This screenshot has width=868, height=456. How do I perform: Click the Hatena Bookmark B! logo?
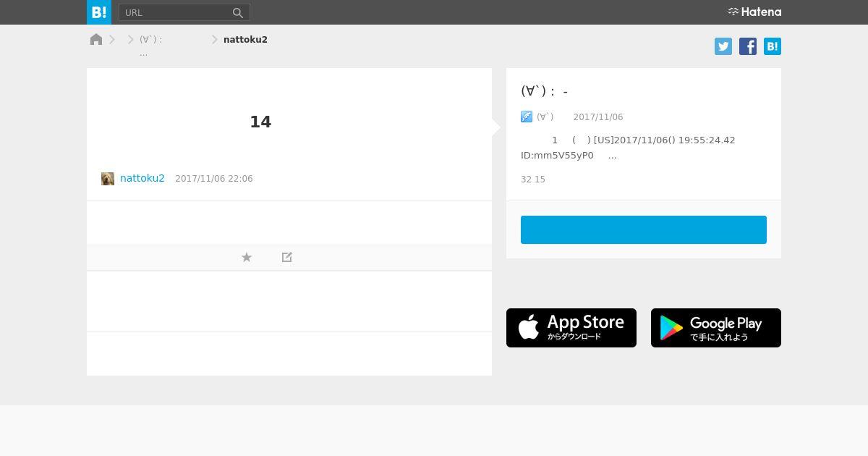coord(99,12)
